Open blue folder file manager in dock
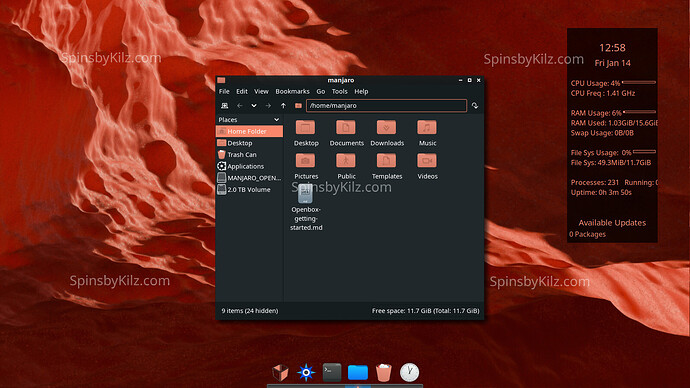The height and width of the screenshot is (388, 690). [358, 373]
